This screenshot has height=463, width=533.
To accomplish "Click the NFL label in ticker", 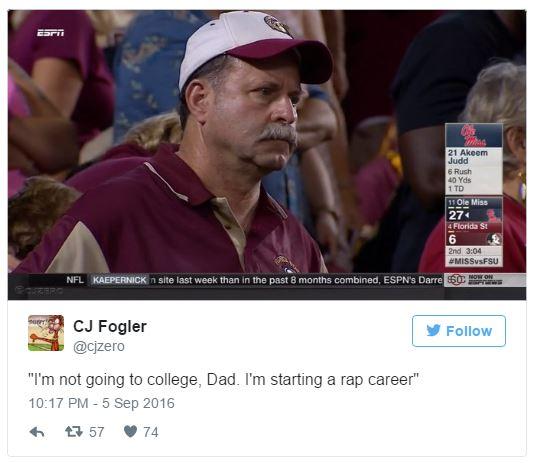I will pyautogui.click(x=75, y=280).
